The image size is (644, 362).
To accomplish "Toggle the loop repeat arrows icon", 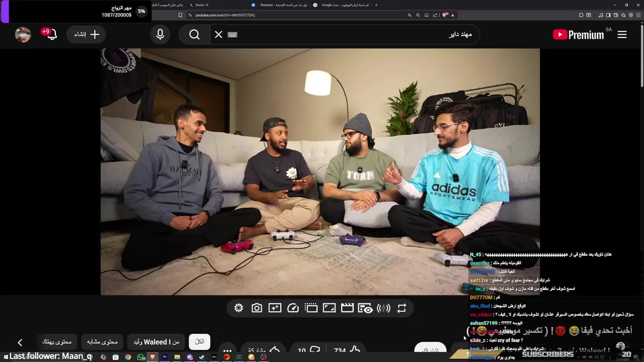I will (x=401, y=308).
